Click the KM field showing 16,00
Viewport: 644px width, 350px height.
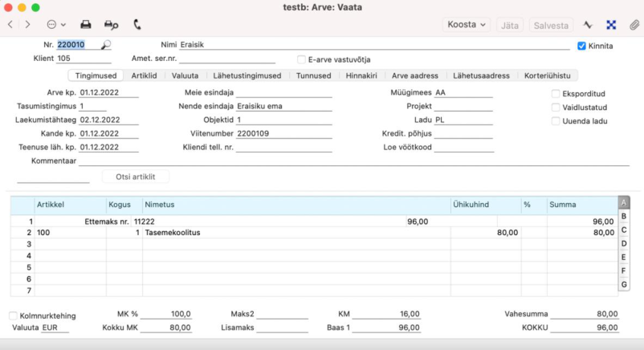pyautogui.click(x=386, y=314)
